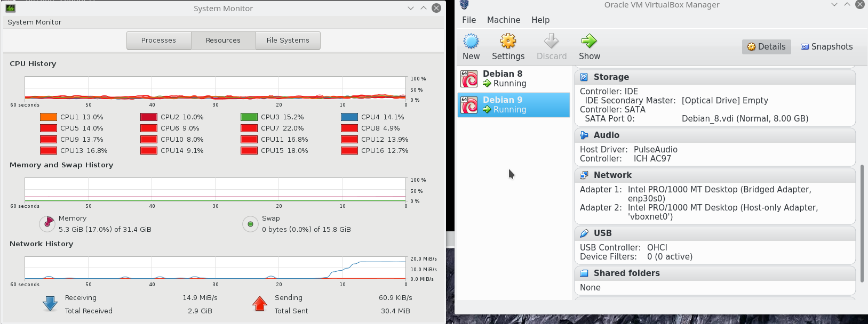Switch to the File Systems tab
The width and height of the screenshot is (868, 324).
tap(288, 40)
